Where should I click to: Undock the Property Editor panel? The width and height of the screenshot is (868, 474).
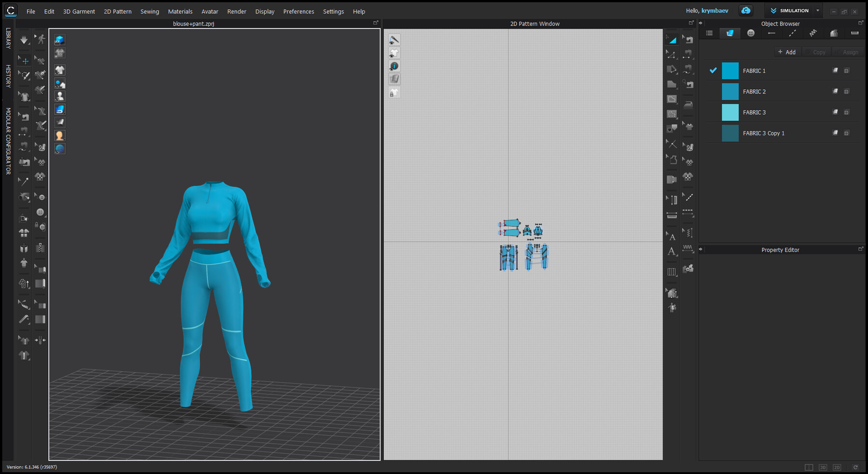point(861,249)
